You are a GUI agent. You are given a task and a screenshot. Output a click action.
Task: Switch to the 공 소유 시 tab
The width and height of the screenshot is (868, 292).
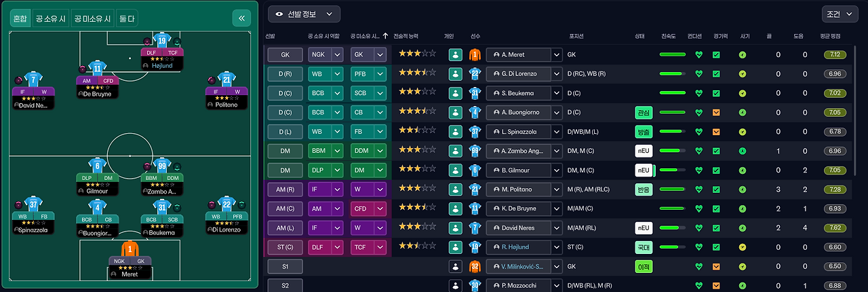coord(50,18)
